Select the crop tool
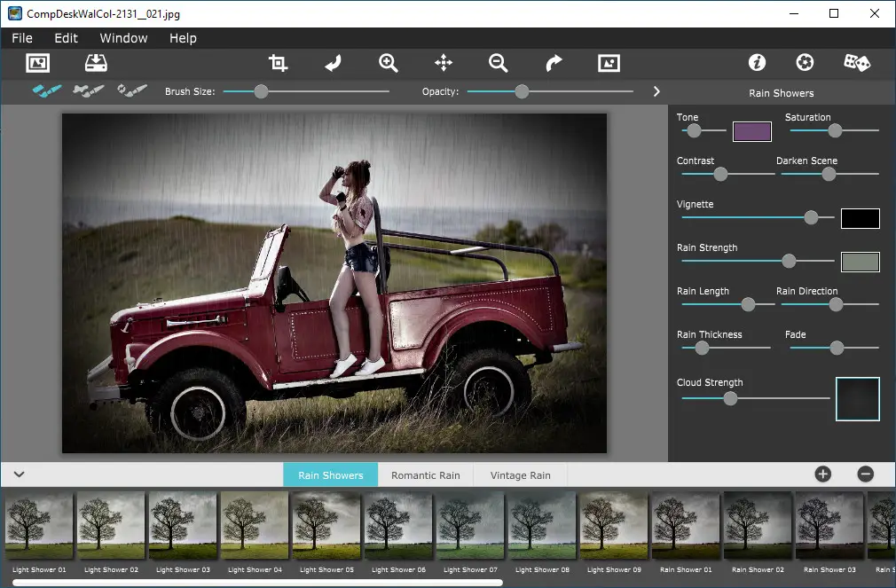896x588 pixels. click(279, 63)
